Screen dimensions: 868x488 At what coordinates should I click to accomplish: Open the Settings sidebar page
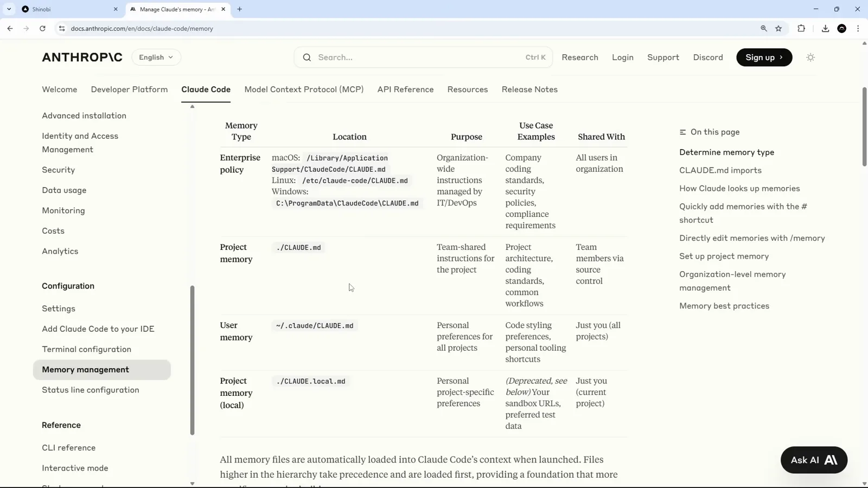pos(59,309)
